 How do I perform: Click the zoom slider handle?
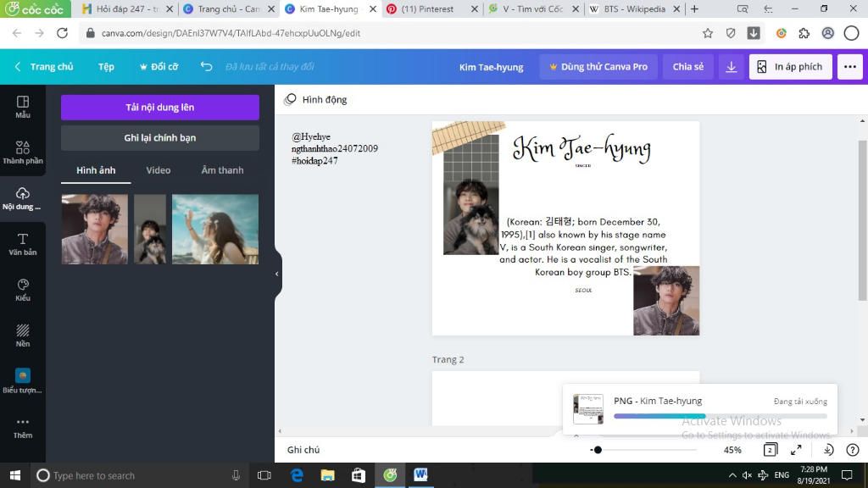tap(598, 450)
